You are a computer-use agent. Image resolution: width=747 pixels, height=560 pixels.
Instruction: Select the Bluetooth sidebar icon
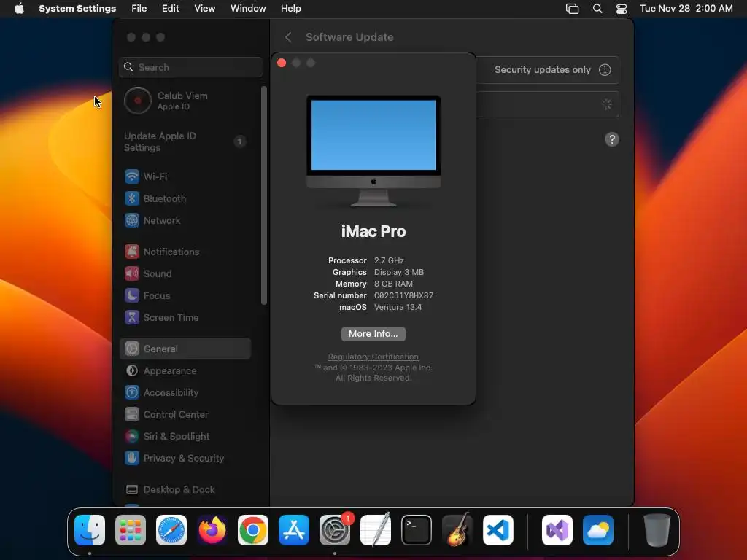point(132,198)
